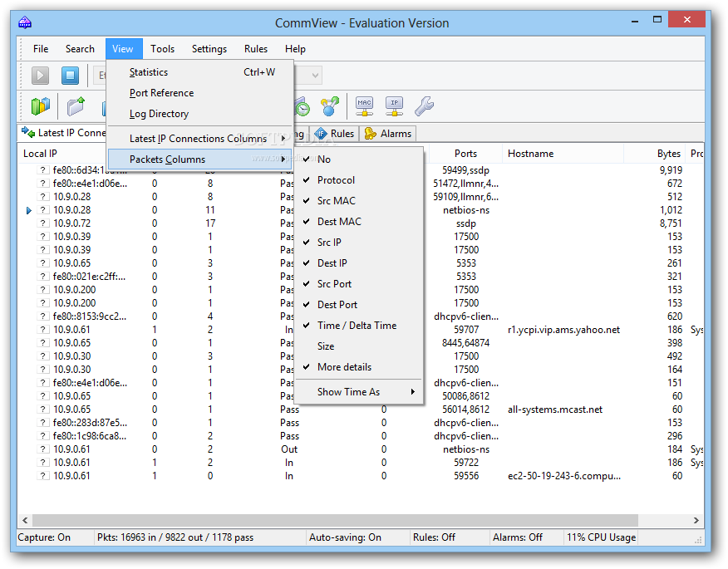Click the ? flag icon beside 10.9.0.72
Screen dimensions: 728x569
coord(42,223)
